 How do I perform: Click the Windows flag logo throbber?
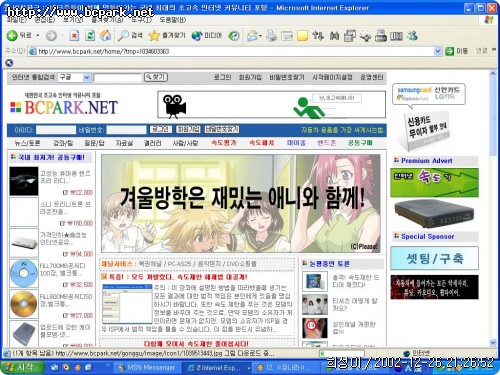489,20
